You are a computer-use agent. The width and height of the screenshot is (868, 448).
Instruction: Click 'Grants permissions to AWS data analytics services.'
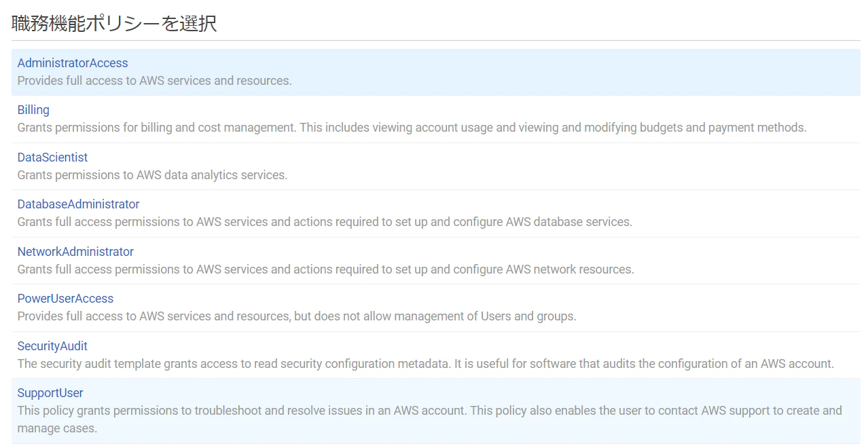(x=152, y=175)
